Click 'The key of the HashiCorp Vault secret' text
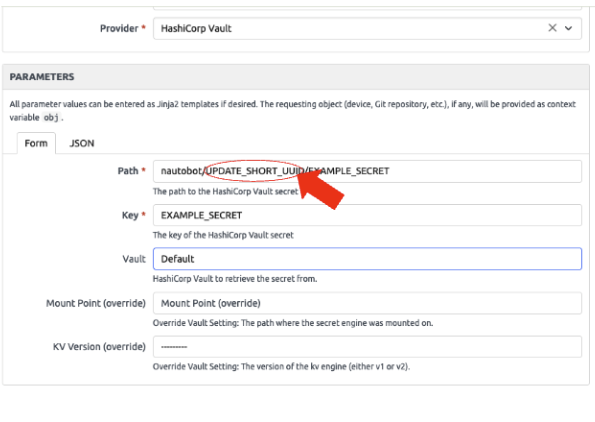The image size is (595, 422). (x=223, y=235)
